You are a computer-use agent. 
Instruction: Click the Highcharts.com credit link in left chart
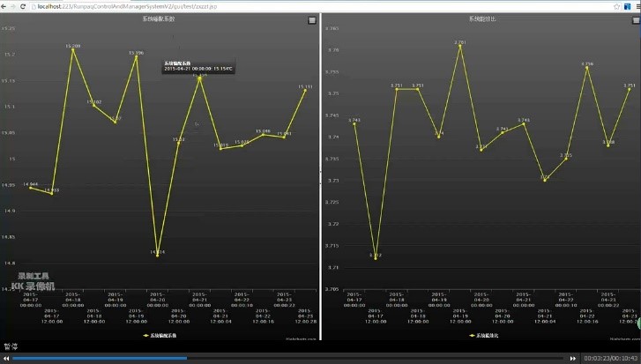click(298, 337)
